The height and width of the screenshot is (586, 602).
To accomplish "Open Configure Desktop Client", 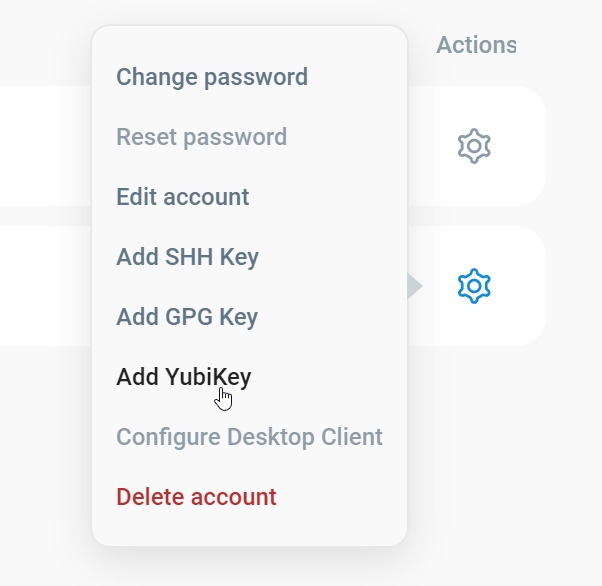I will [x=250, y=437].
